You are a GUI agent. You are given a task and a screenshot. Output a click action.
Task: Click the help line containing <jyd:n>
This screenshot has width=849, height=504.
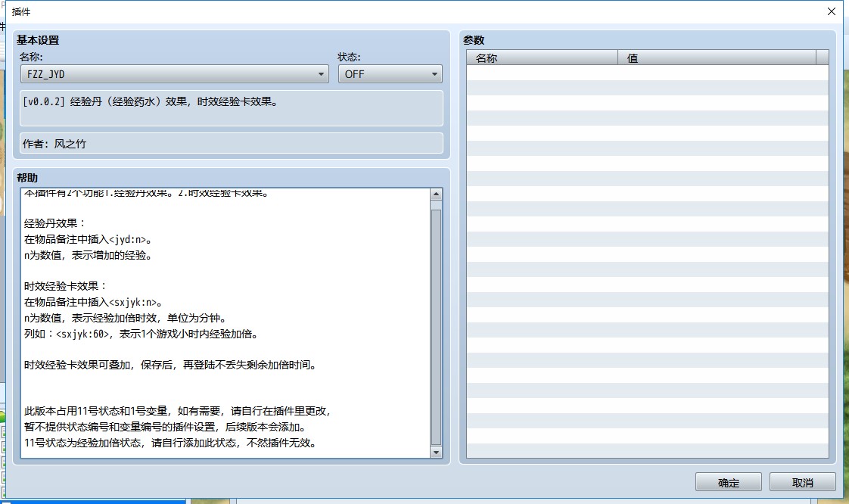(89, 239)
